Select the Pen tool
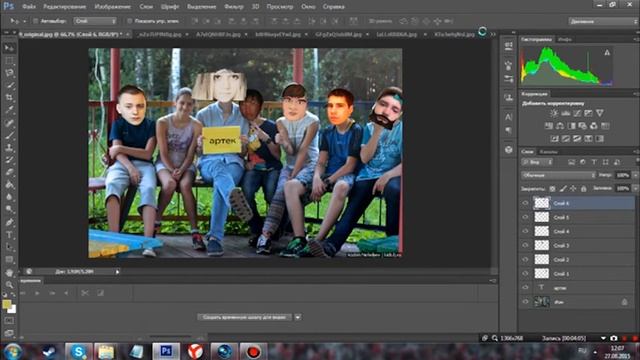The image size is (640, 360). pyautogui.click(x=9, y=222)
